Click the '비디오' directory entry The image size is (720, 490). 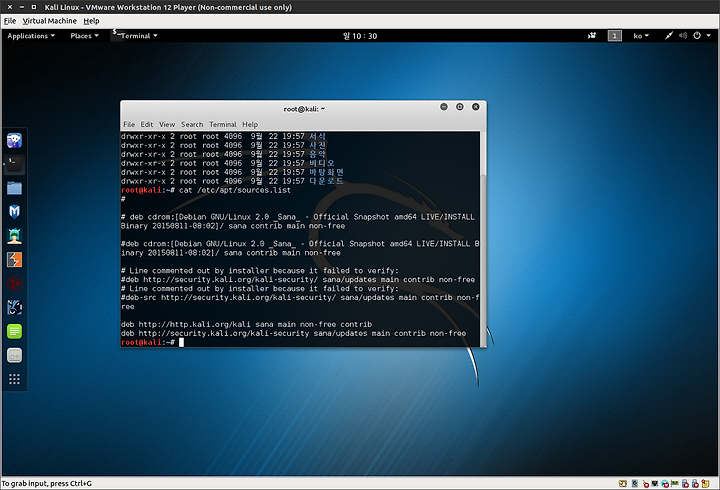pos(321,163)
